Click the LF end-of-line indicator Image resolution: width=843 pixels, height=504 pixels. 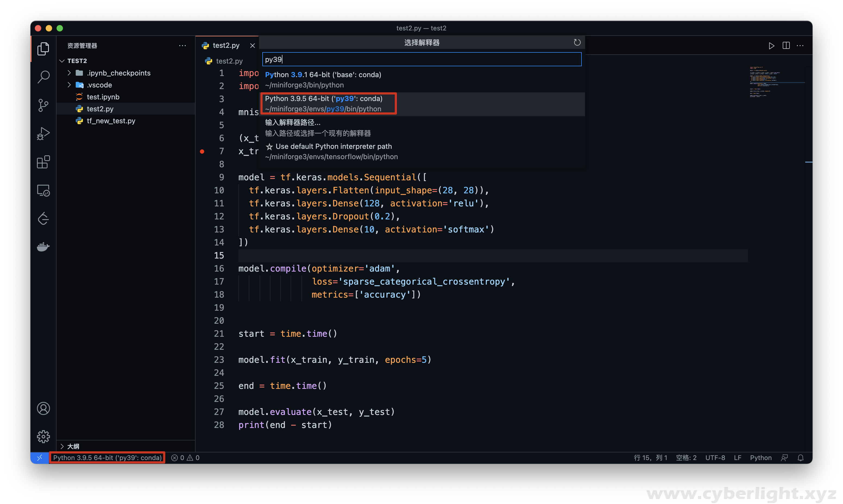click(x=737, y=458)
